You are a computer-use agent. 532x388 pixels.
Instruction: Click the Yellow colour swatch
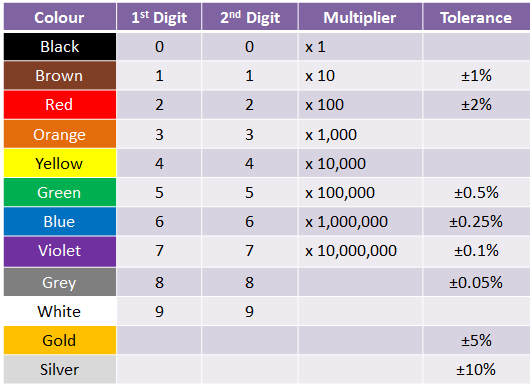click(60, 163)
